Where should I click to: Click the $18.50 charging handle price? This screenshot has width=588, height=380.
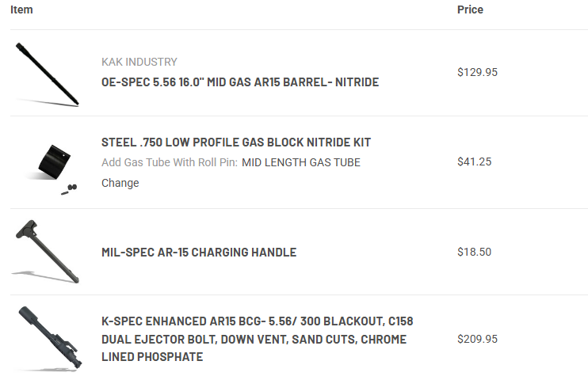[474, 252]
